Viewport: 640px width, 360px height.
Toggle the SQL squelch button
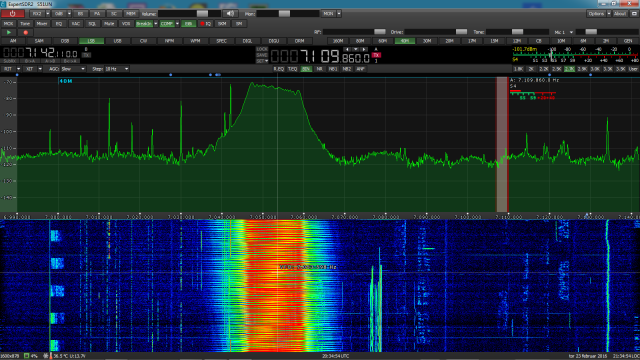92,24
